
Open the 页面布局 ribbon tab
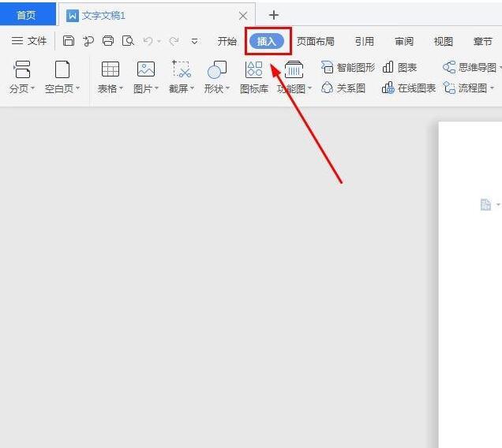[316, 41]
